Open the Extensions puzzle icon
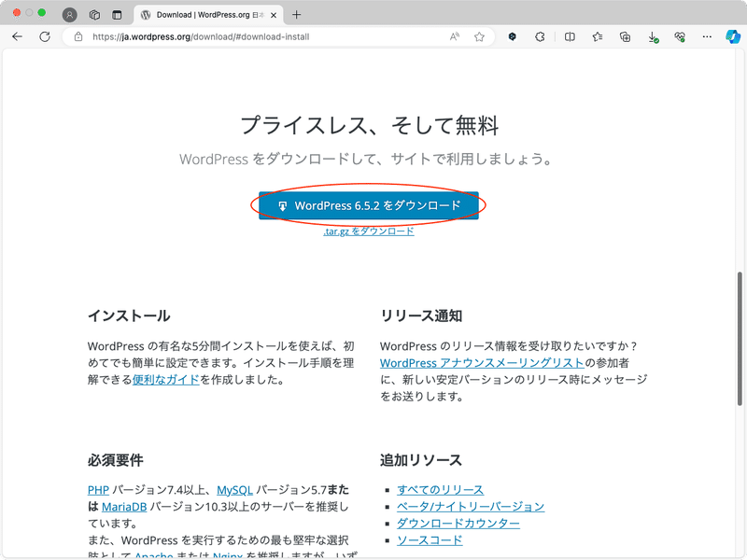The width and height of the screenshot is (747, 560). pos(540,36)
